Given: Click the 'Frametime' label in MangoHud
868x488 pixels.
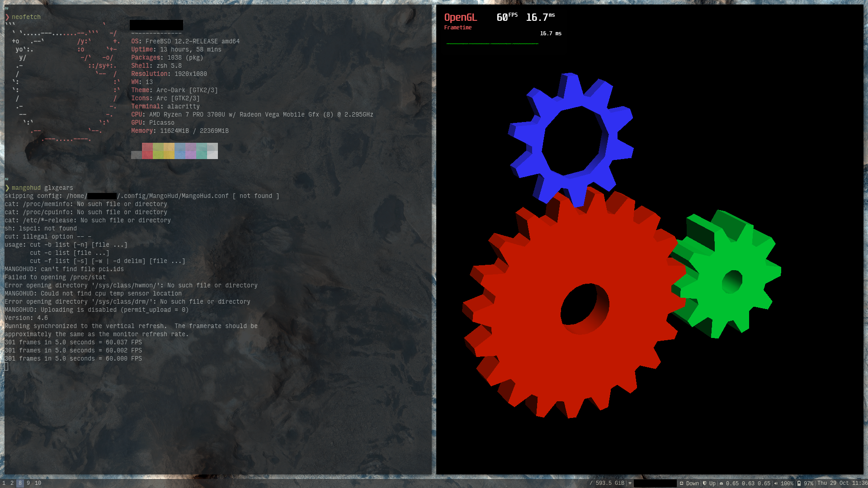Looking at the screenshot, I should click(458, 28).
